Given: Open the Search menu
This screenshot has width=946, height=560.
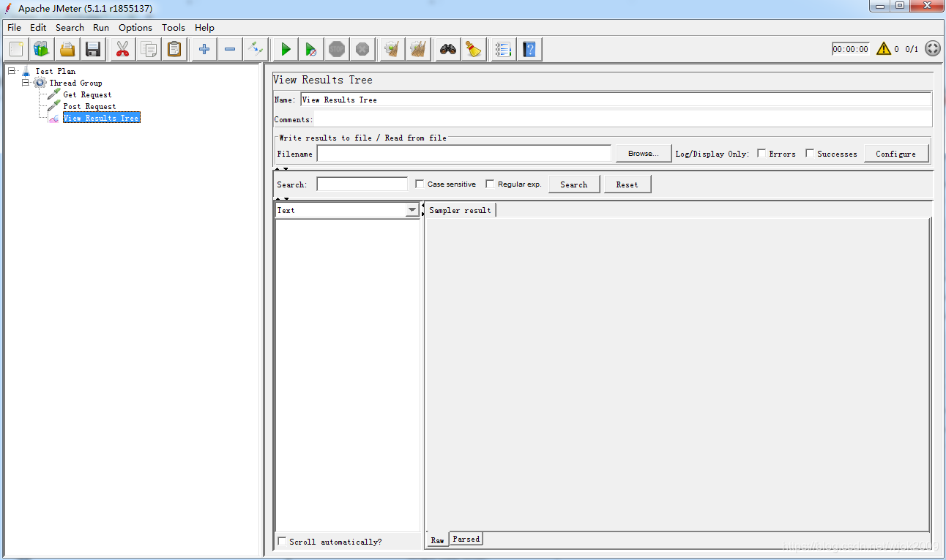Looking at the screenshot, I should (x=70, y=27).
